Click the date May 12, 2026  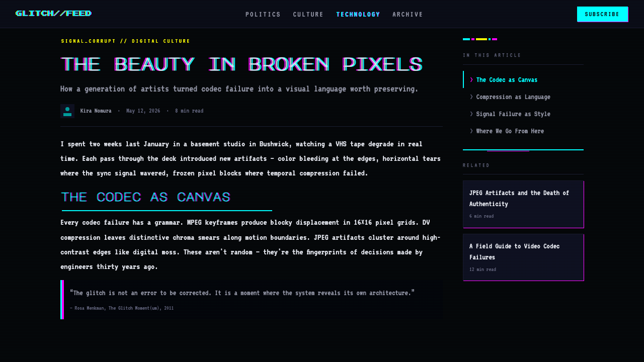point(143,111)
